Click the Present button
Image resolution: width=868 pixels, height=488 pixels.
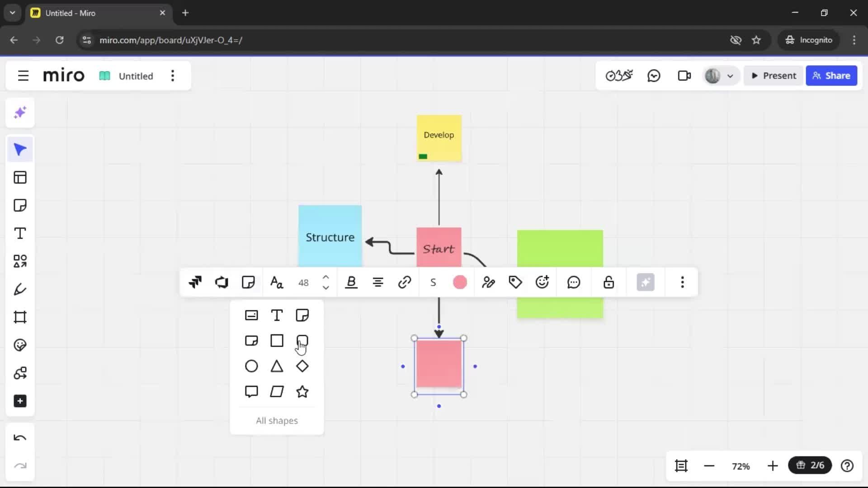click(x=774, y=76)
